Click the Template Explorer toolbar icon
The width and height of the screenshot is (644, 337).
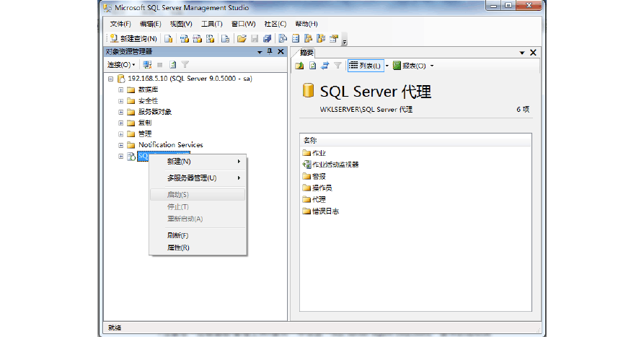tap(321, 39)
